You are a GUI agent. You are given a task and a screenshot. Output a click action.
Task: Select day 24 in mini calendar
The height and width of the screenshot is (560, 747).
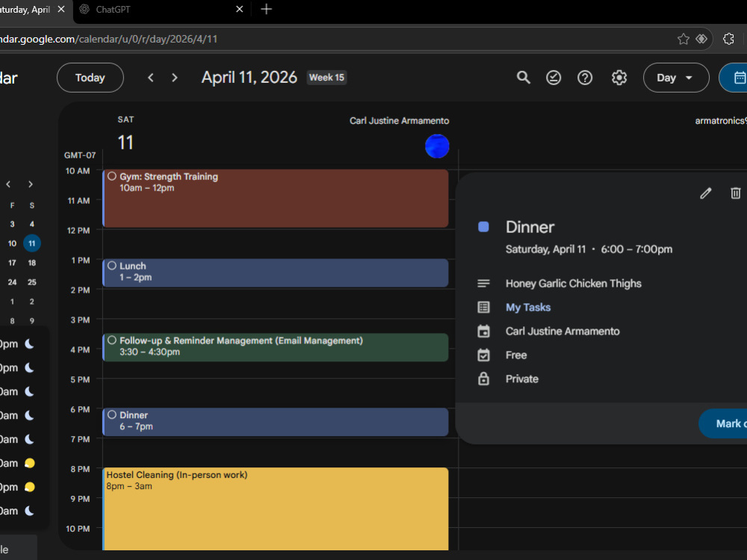click(12, 282)
